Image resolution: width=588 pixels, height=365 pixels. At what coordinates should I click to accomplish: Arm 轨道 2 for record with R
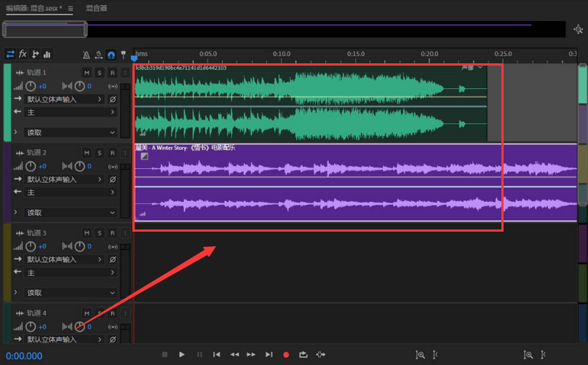point(112,153)
